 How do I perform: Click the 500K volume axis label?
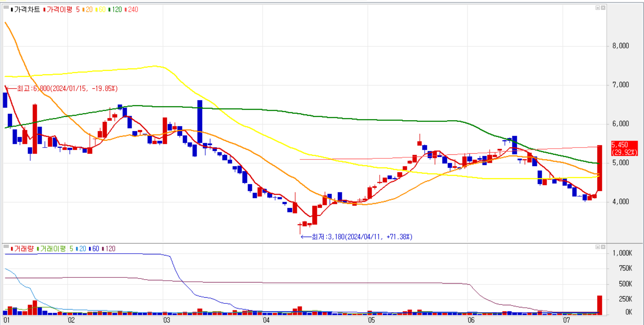tap(626, 284)
